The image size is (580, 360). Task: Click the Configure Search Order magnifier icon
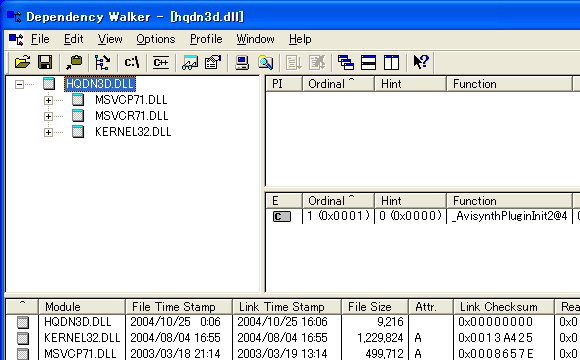(265, 62)
